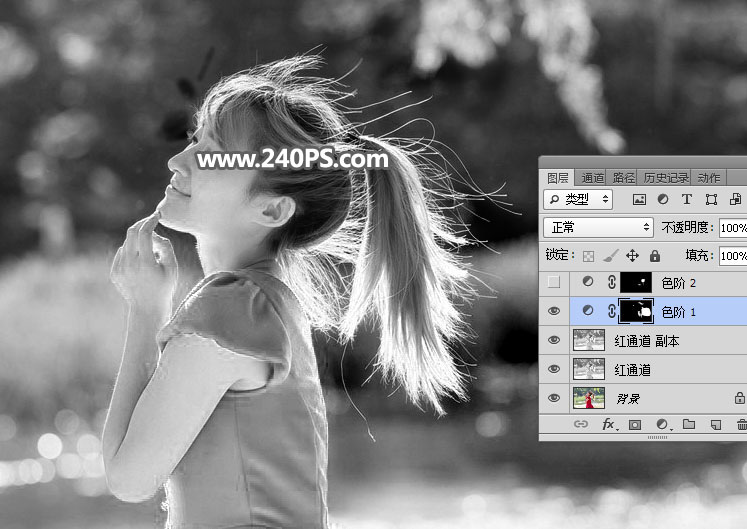Click the 色阶 1 layer mask thumbnail
This screenshot has width=747, height=529.
(636, 312)
